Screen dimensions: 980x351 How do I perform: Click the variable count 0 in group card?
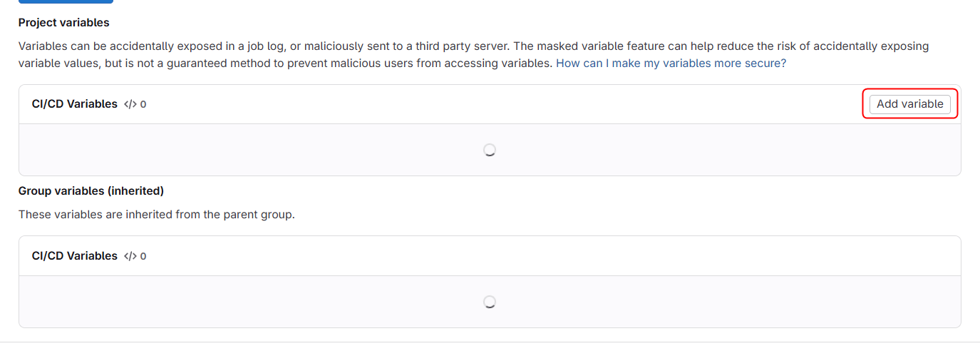(x=143, y=256)
